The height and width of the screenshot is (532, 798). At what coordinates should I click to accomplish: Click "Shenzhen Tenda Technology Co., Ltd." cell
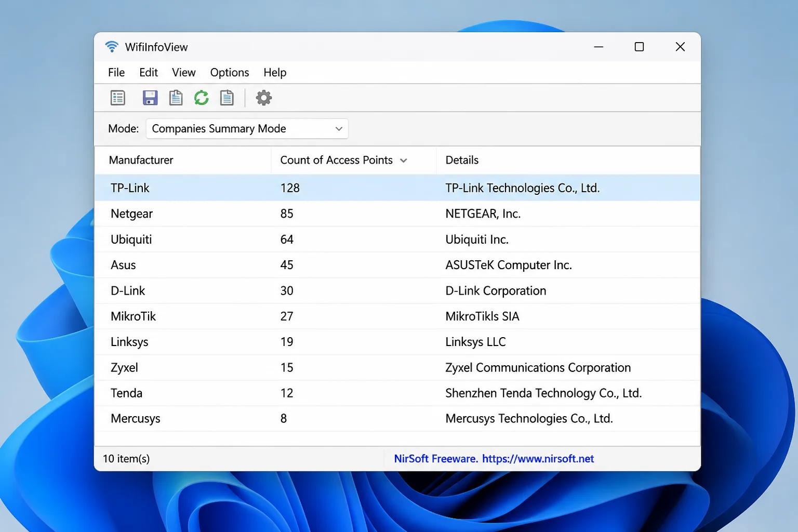click(x=543, y=393)
